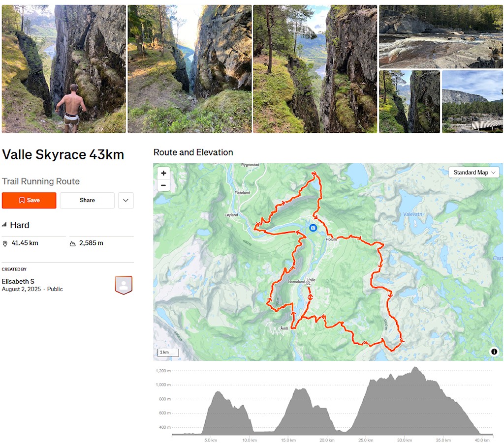Zoom in the map with plus button
Screen dimensions: 504x443
163,173
